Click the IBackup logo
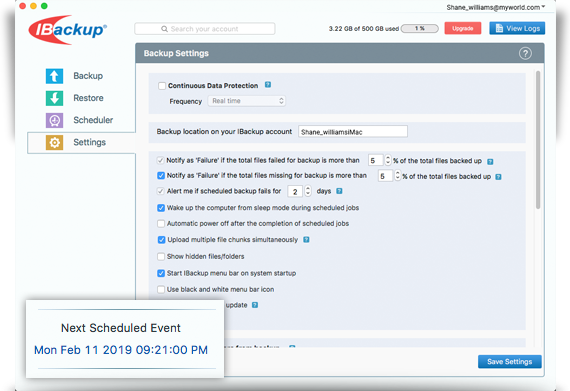The height and width of the screenshot is (391, 570). tap(68, 30)
